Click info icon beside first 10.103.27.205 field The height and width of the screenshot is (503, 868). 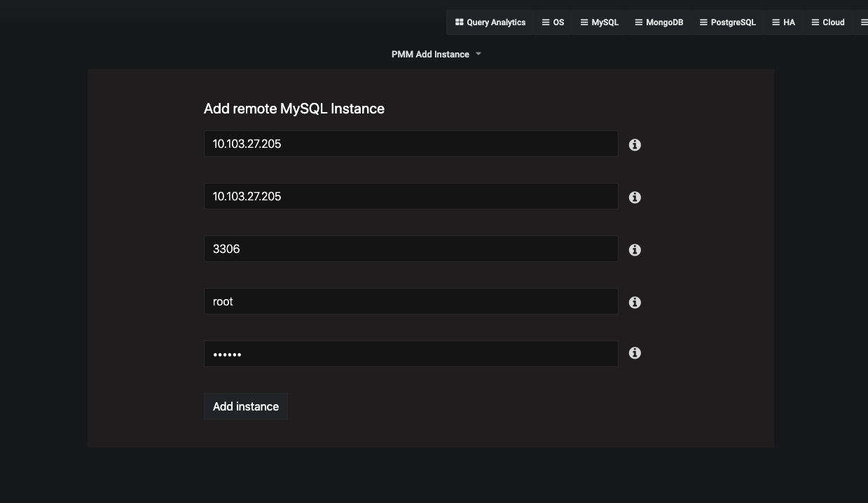point(635,145)
